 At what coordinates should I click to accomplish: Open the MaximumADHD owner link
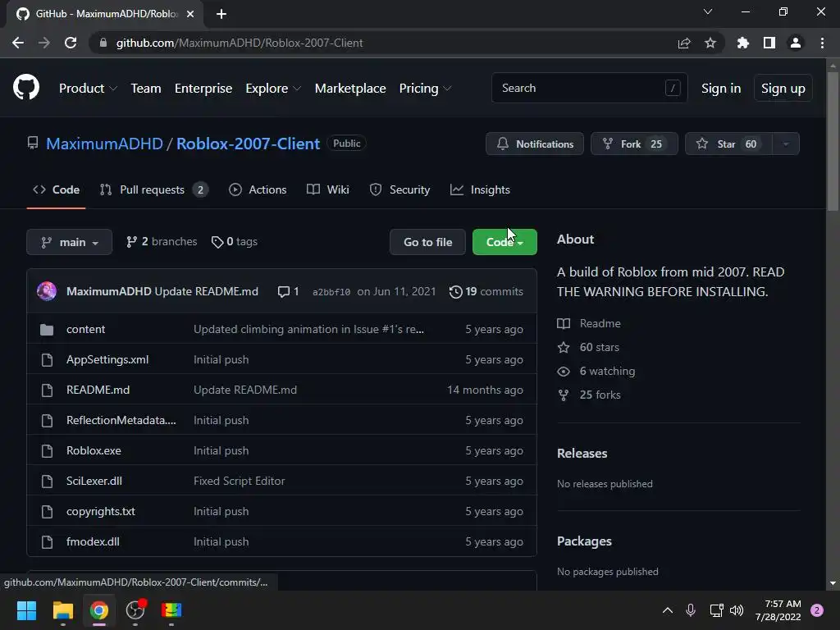pyautogui.click(x=104, y=144)
